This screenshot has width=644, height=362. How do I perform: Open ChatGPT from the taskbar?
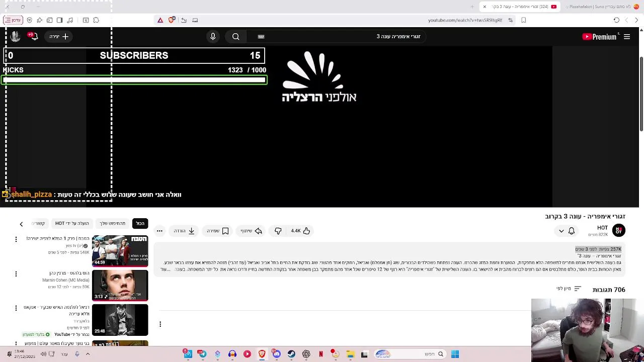(306, 354)
